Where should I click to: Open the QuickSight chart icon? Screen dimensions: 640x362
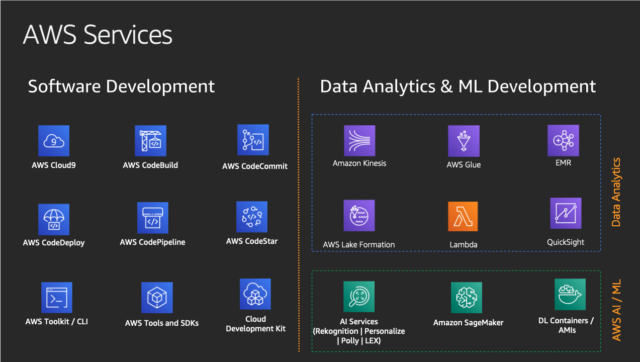click(566, 213)
